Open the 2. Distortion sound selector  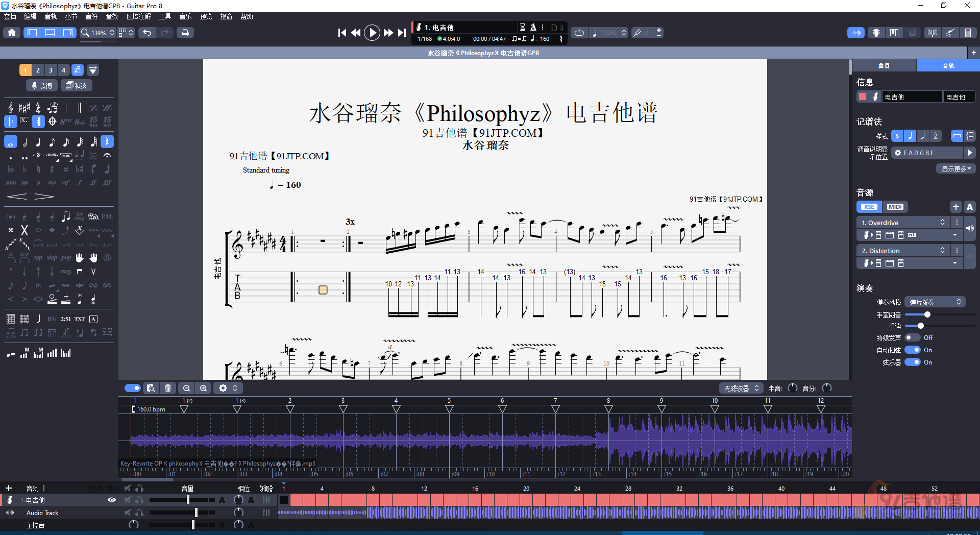click(x=902, y=251)
